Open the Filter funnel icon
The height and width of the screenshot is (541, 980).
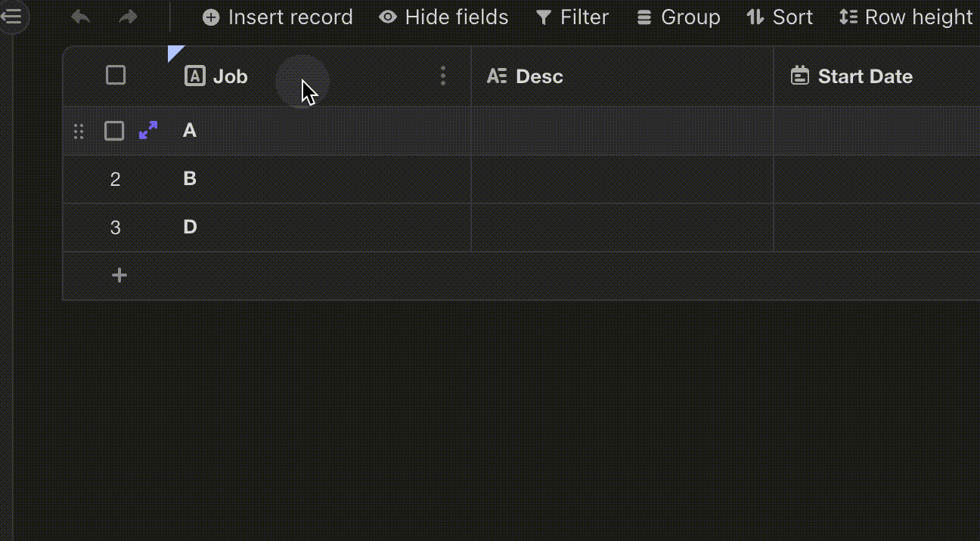(x=542, y=17)
